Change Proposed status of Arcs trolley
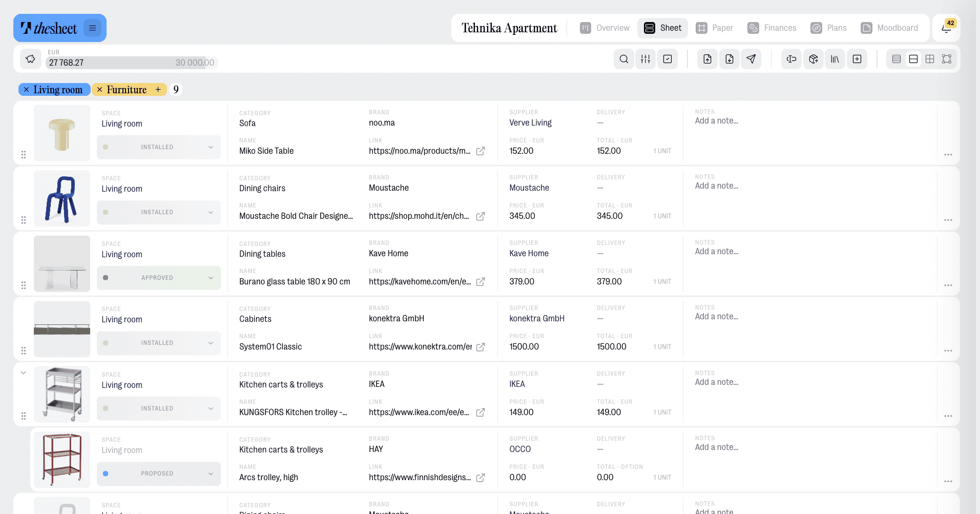980x514 pixels. (159, 474)
